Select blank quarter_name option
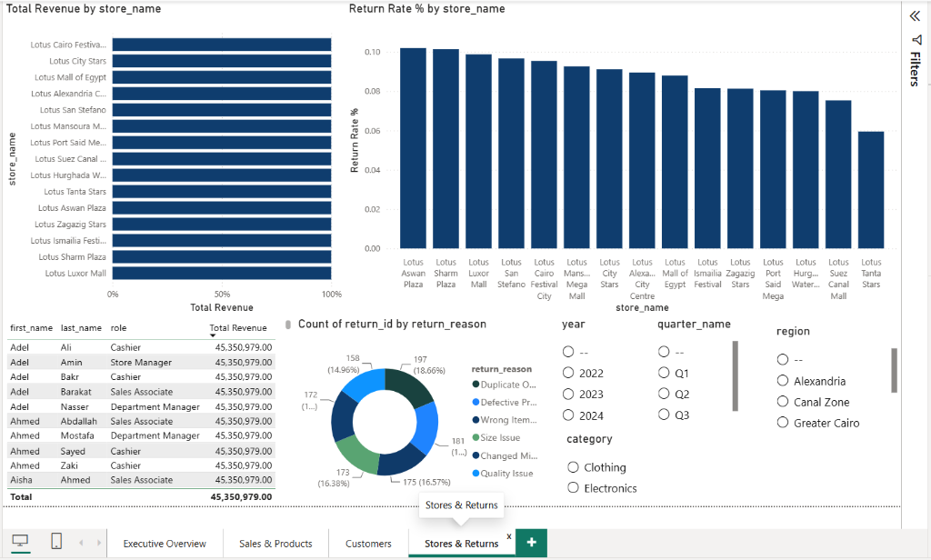The image size is (931, 560). click(x=664, y=352)
